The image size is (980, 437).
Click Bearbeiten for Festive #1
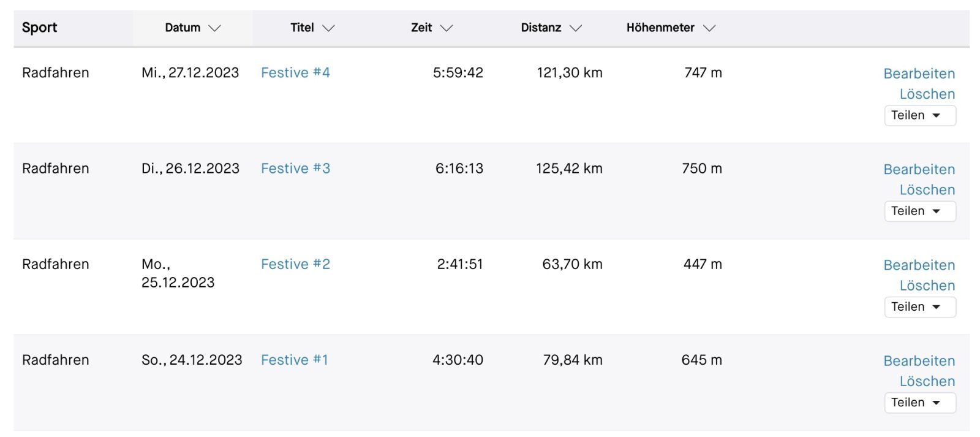click(919, 361)
